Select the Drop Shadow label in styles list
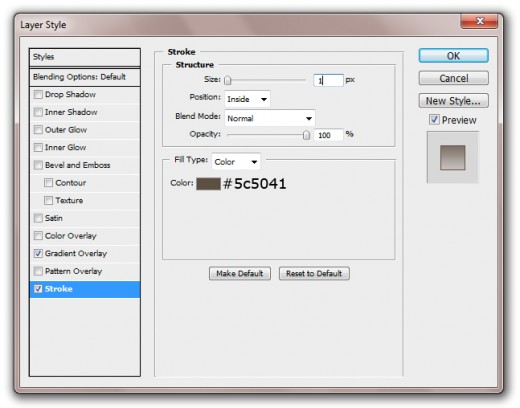The width and height of the screenshot is (520, 408). 70,95
